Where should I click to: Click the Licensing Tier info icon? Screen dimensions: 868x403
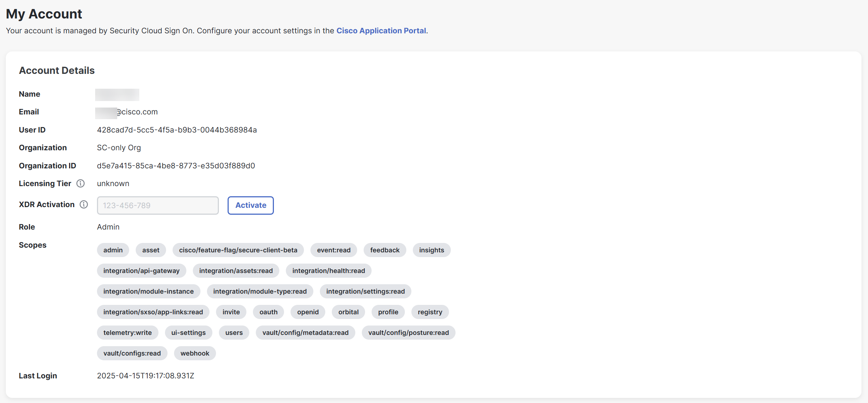click(81, 184)
